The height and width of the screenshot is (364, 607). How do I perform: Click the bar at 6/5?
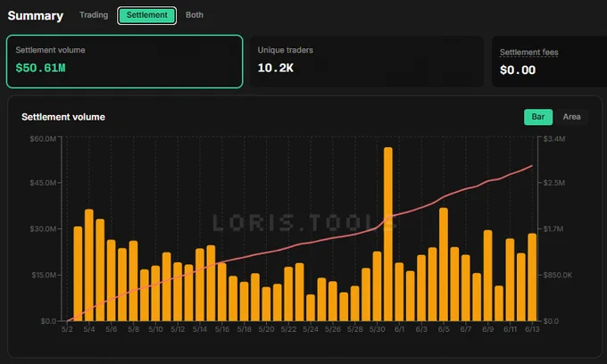444,264
